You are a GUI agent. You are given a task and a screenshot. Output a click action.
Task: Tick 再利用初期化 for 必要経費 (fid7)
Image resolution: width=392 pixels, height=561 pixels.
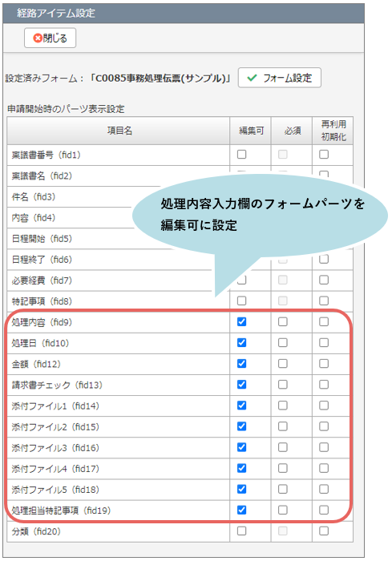click(324, 280)
